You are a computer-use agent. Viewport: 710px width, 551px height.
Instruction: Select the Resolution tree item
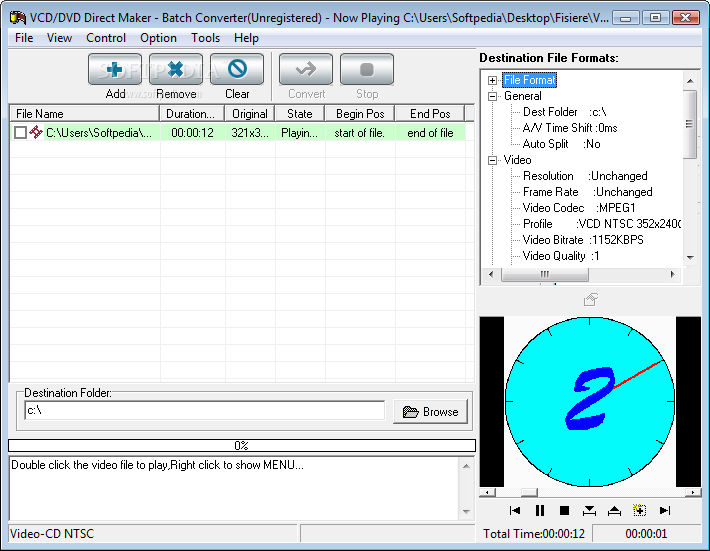point(585,176)
